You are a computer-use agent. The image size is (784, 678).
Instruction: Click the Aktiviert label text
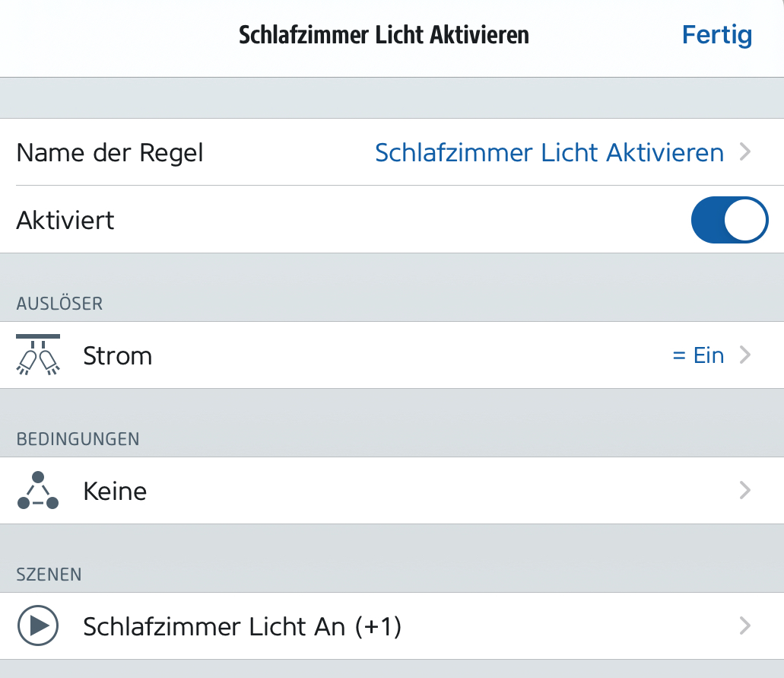click(x=65, y=221)
